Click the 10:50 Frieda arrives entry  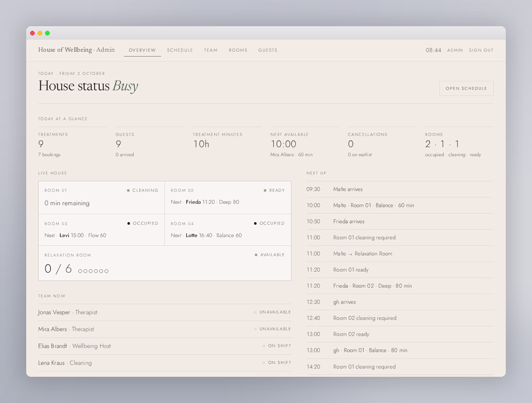tap(400, 221)
